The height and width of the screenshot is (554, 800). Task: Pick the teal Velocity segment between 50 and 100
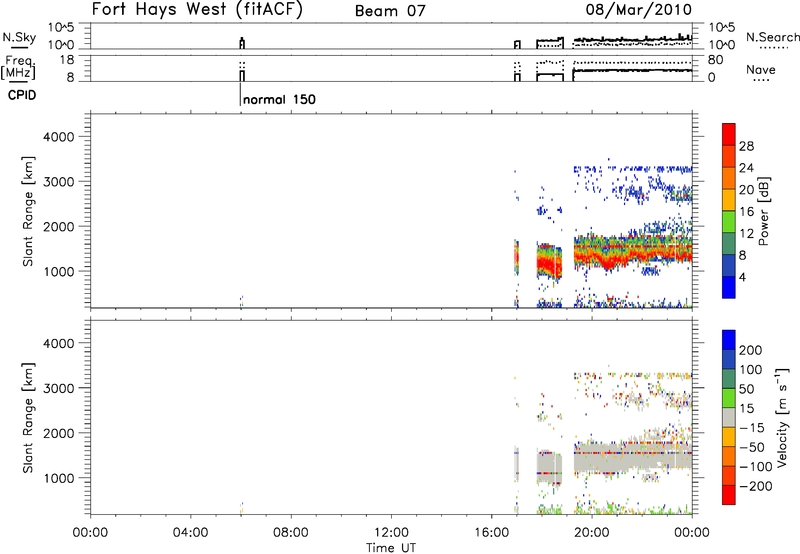tap(729, 379)
